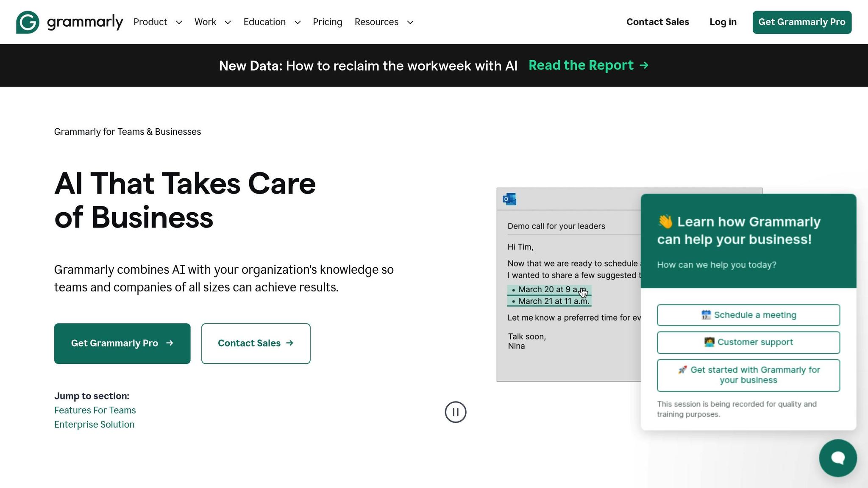
Task: Select Get started with Grammarly for your business
Action: click(748, 375)
